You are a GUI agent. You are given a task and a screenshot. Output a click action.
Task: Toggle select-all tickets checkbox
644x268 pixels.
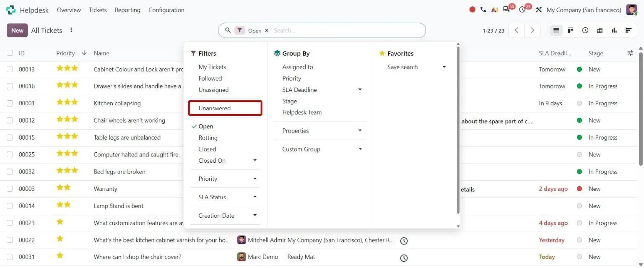click(10, 53)
